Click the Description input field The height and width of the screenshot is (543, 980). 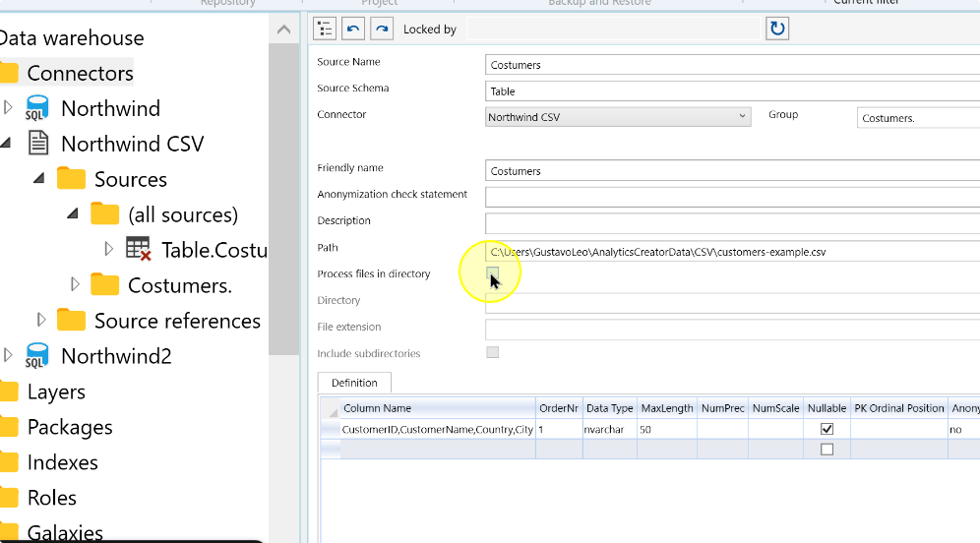pos(732,223)
